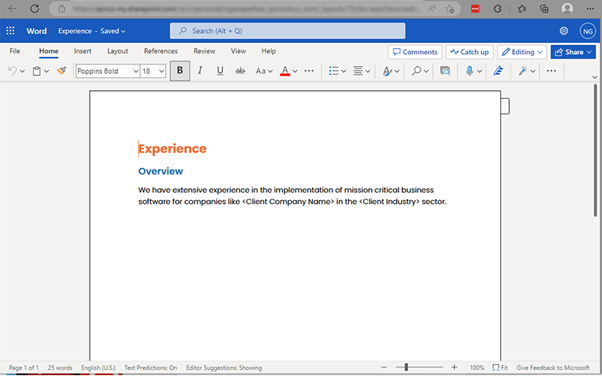Click the browser back arrow

12,8
